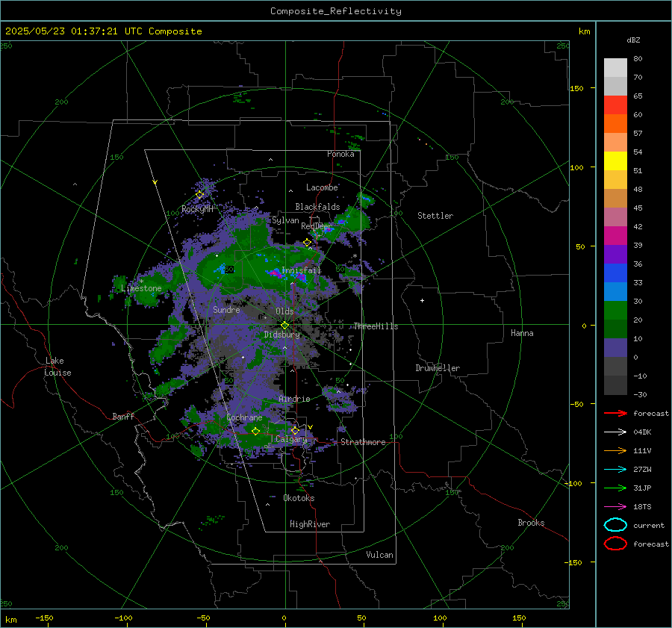Click the yellow diamond marker below Cochrane

tap(255, 432)
